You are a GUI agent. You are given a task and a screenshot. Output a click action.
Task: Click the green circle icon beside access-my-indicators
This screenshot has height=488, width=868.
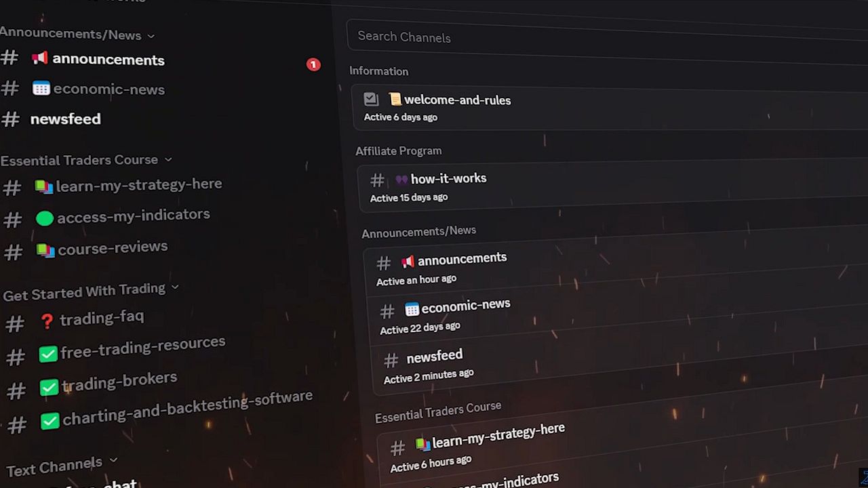[x=45, y=218]
